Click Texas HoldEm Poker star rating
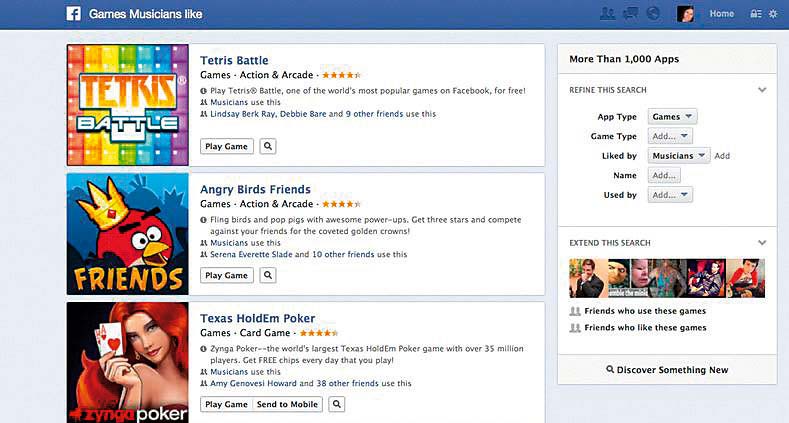The image size is (789, 423). tap(319, 333)
